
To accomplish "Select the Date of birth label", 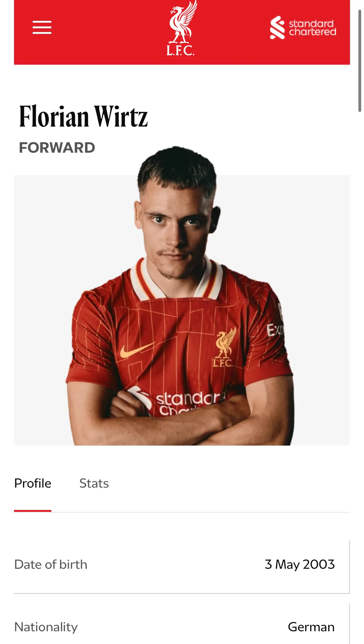I will tap(51, 564).
